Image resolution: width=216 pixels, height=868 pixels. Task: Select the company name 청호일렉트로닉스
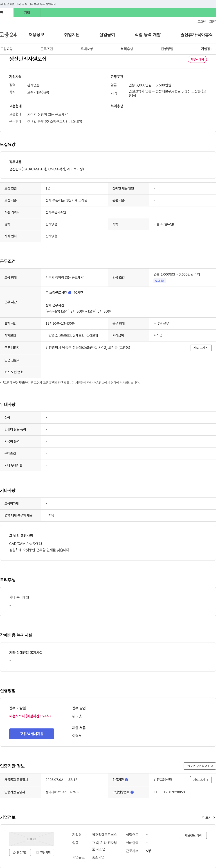(104, 835)
